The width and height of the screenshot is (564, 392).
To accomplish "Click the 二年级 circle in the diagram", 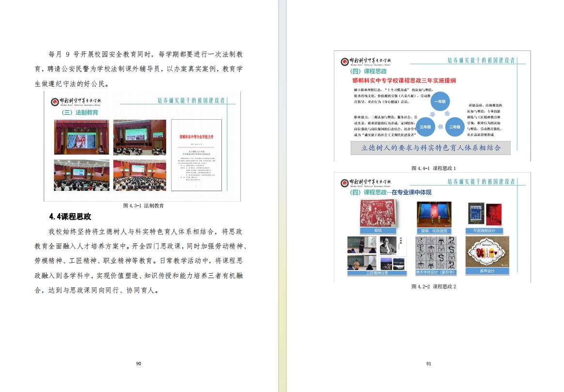I will point(454,127).
